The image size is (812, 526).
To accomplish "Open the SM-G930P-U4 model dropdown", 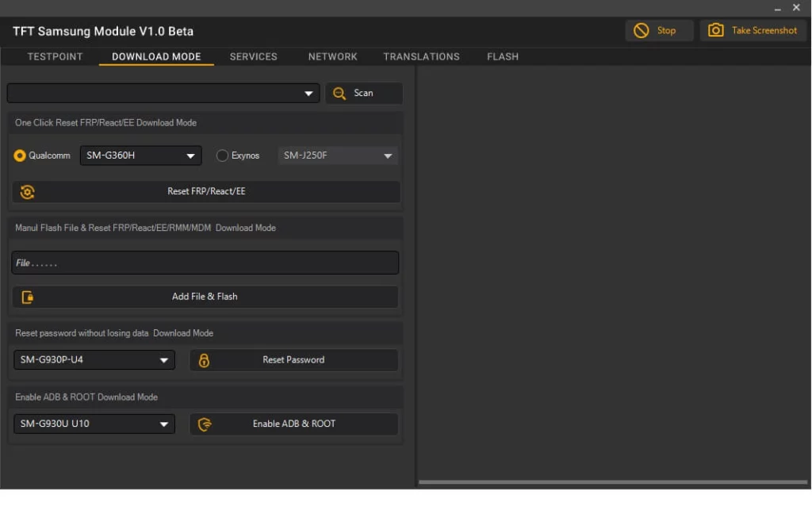I will click(94, 359).
